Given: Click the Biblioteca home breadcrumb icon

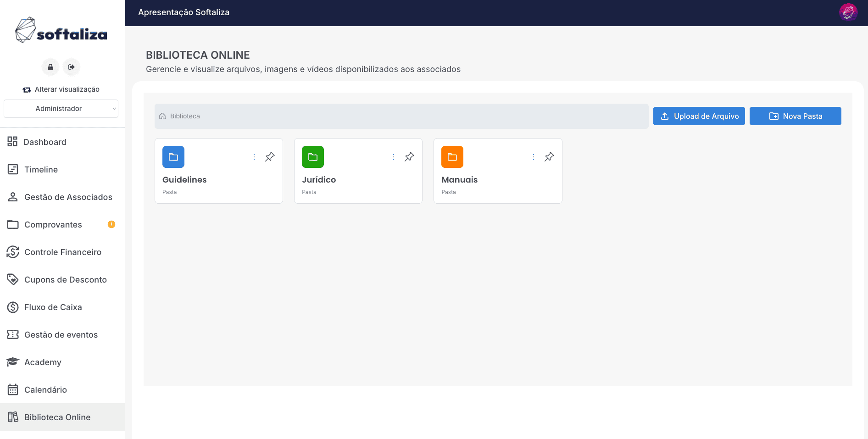Looking at the screenshot, I should pos(162,117).
